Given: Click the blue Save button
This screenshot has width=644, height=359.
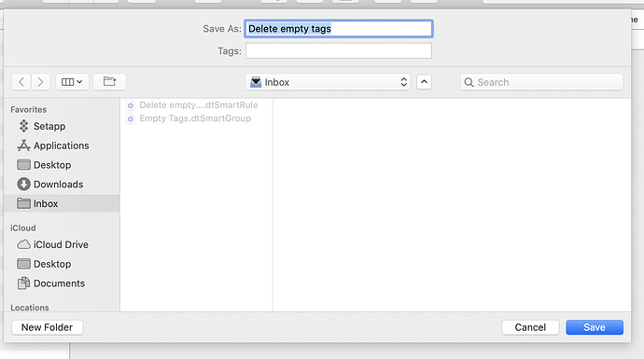Looking at the screenshot, I should coord(595,327).
